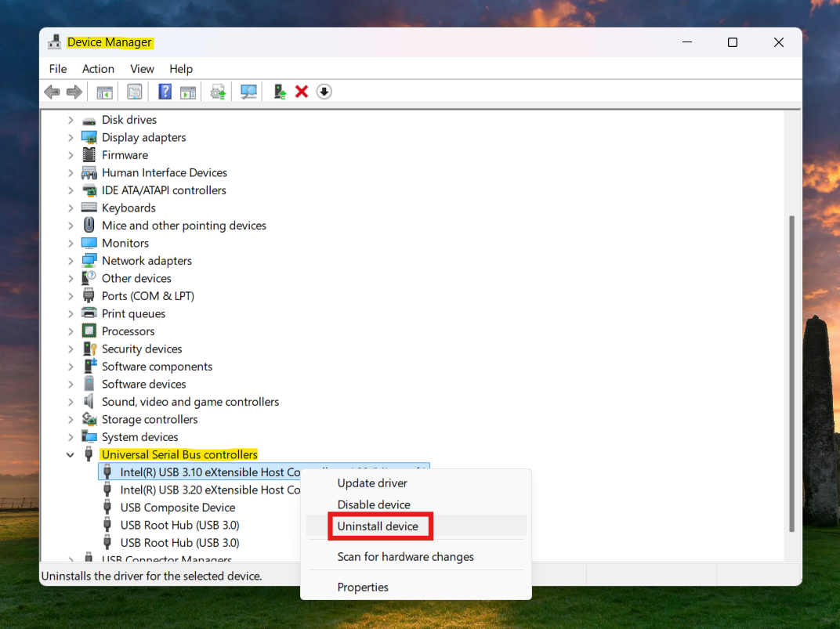The image size is (840, 629).
Task: Expand the Other devices category
Action: point(71,278)
